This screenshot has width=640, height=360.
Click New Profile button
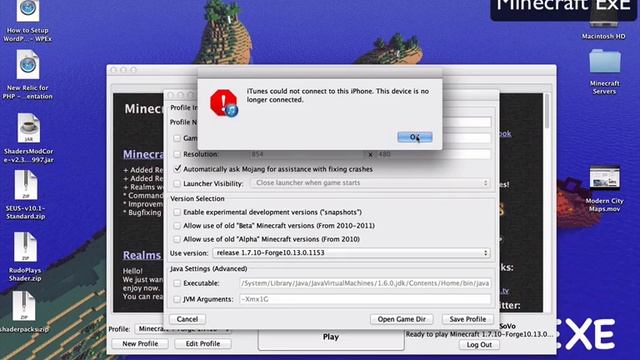point(140,344)
